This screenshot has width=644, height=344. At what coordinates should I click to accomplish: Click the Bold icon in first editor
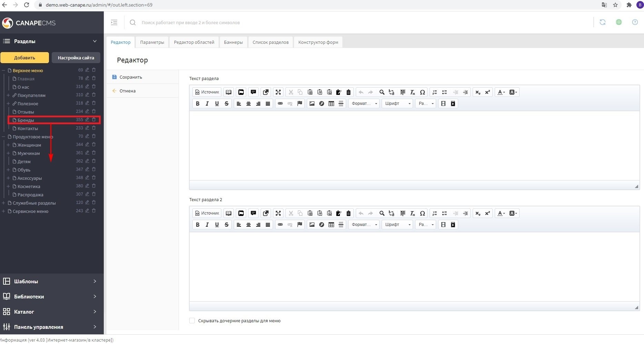[198, 104]
